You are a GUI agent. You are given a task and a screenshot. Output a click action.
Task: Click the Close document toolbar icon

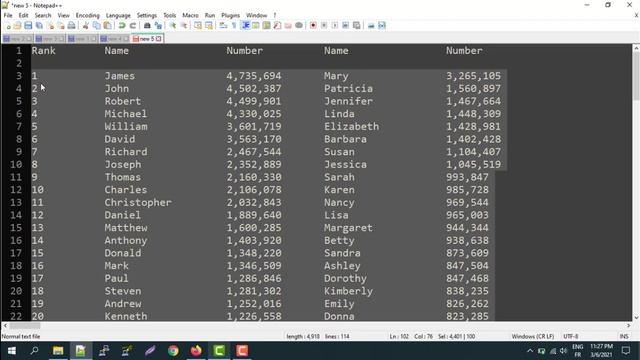click(50, 25)
